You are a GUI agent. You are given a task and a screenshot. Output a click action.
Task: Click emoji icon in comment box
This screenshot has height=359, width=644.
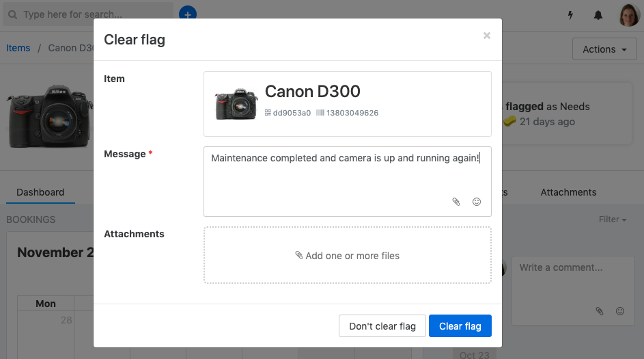click(x=620, y=311)
